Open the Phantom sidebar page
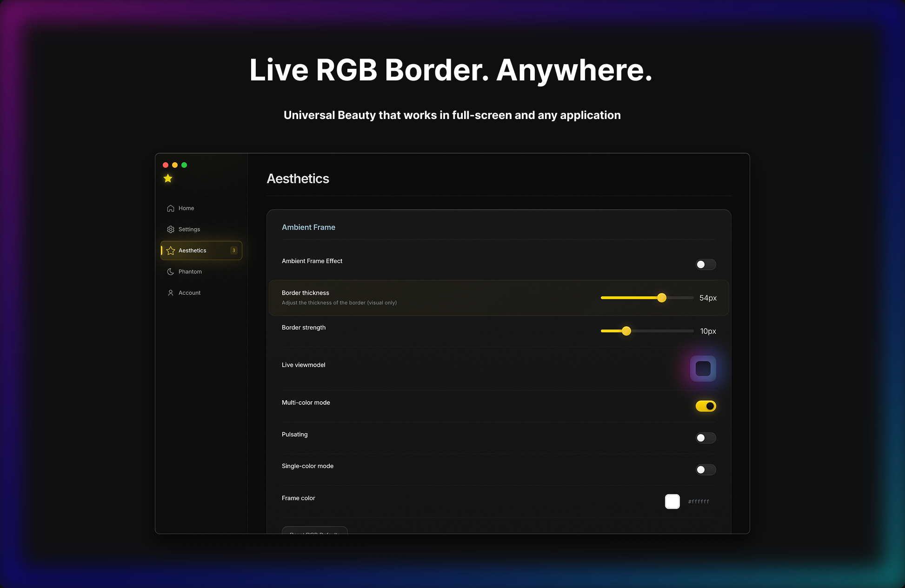 (190, 272)
